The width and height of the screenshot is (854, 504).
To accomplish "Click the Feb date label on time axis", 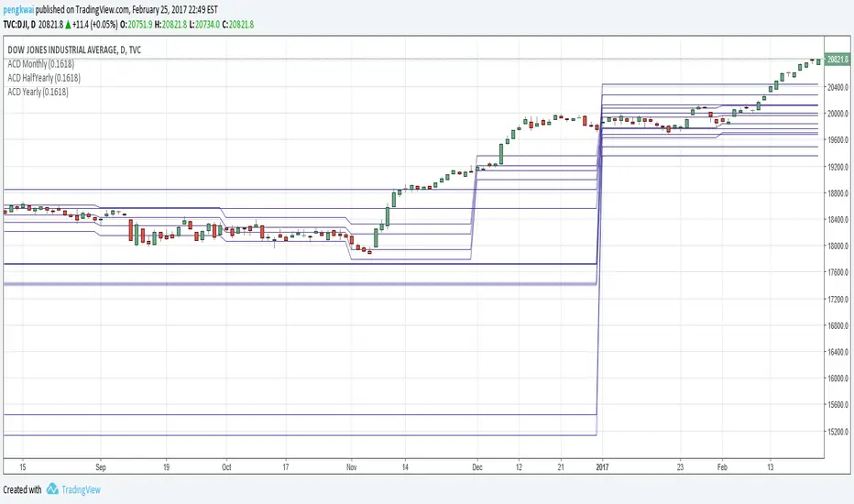I will coord(722,467).
